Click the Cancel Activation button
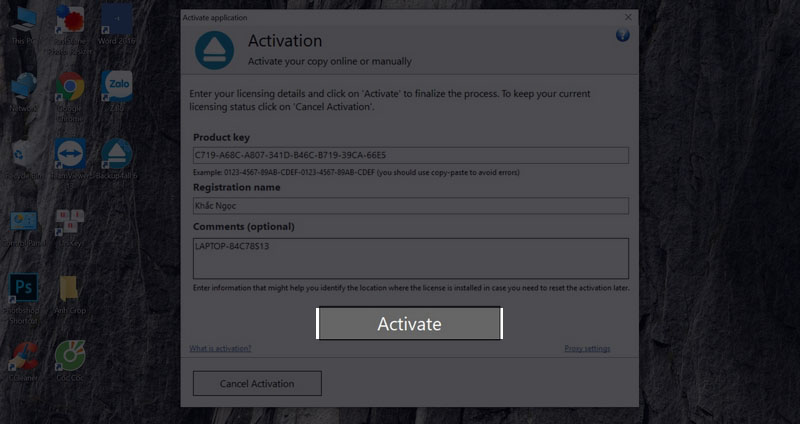This screenshot has width=800, height=424. coord(257,383)
